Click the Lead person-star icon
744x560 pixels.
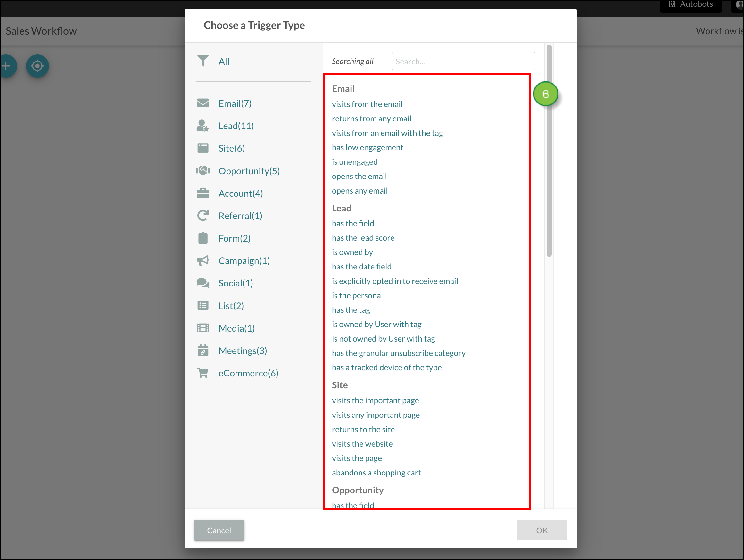[203, 126]
